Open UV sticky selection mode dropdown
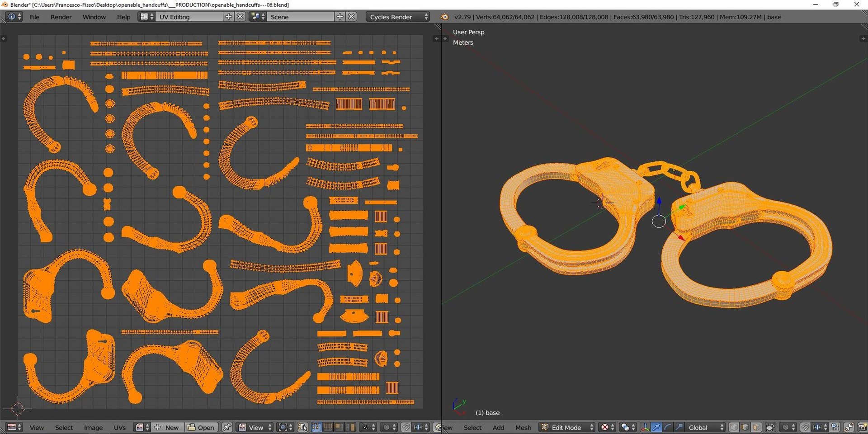 click(368, 427)
